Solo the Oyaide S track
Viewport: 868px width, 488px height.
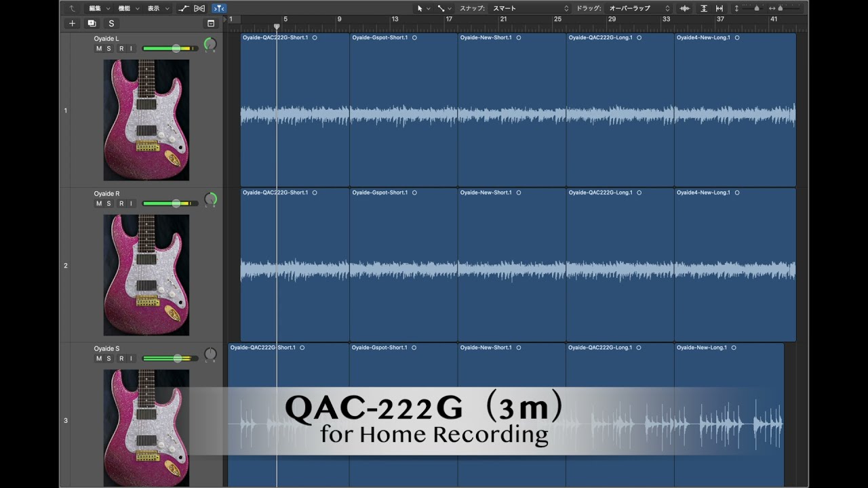(x=108, y=359)
